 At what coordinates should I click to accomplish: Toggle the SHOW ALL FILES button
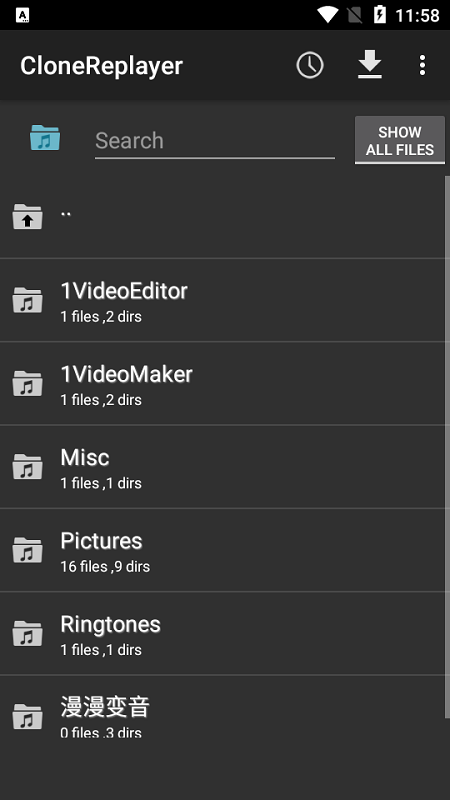coord(400,140)
